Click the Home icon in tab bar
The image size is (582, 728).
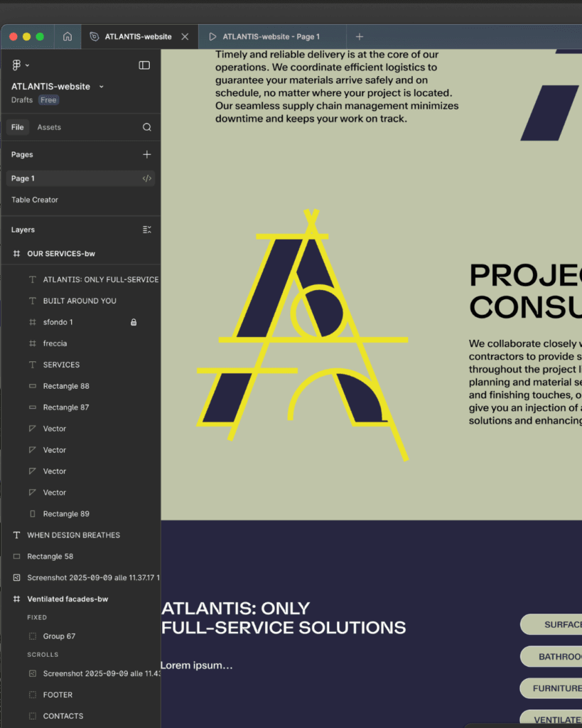click(x=68, y=37)
